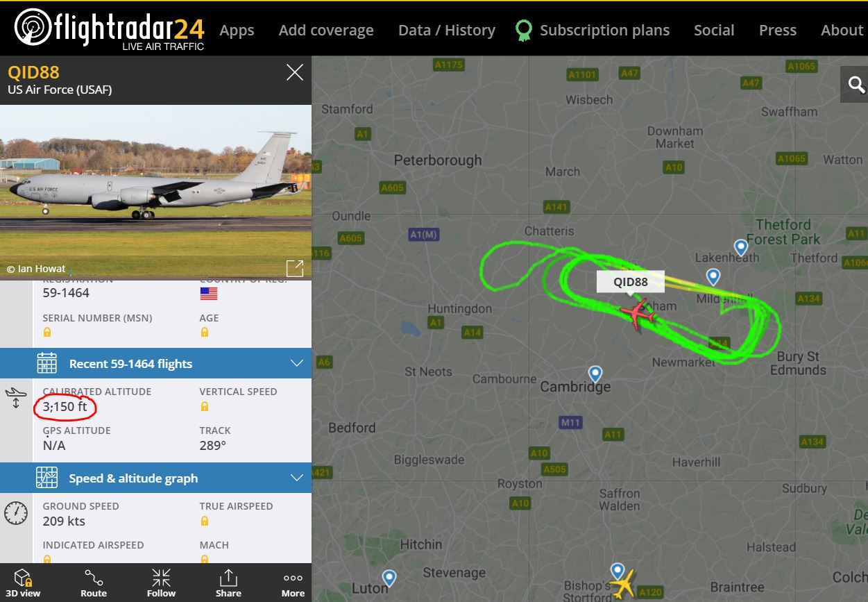Click the airport pin near Lakenheath

coord(741,247)
